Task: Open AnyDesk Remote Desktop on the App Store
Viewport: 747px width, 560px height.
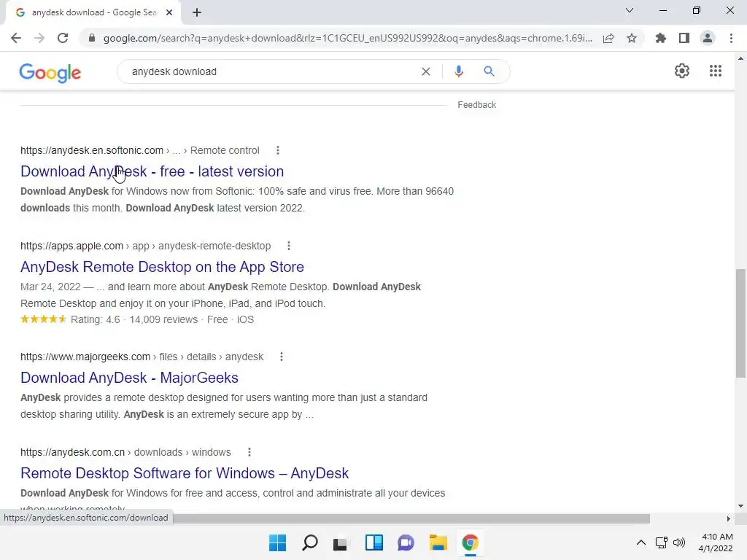Action: coord(162,267)
